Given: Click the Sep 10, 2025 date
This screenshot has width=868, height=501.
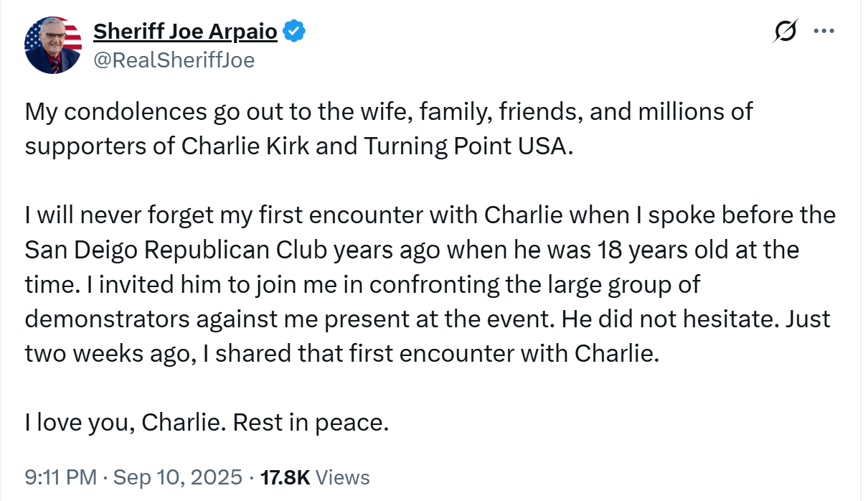Looking at the screenshot, I should tap(177, 477).
